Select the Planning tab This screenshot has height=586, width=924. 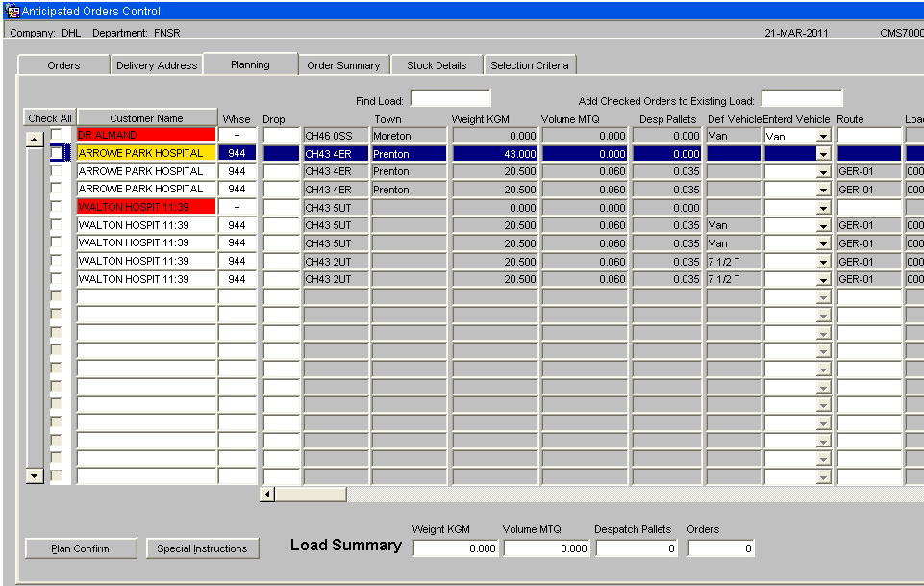[x=250, y=64]
